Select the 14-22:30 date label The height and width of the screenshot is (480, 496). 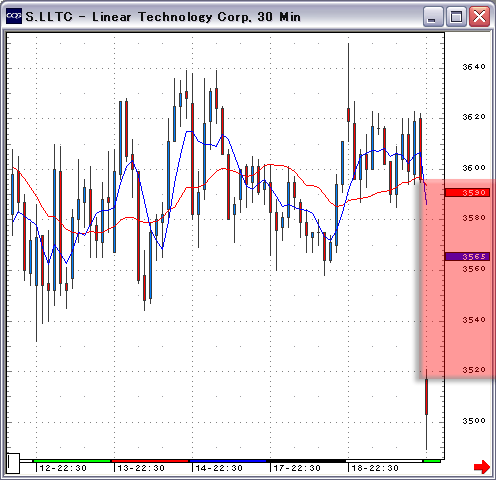tap(219, 468)
